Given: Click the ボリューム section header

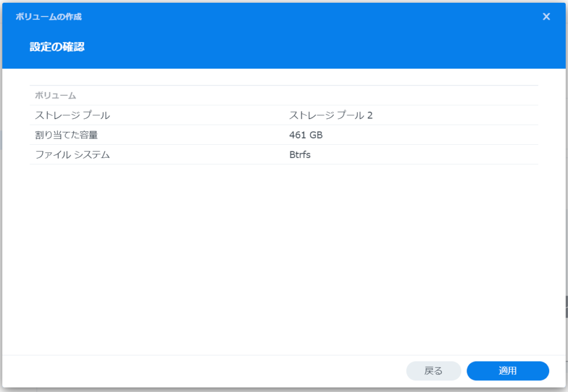Looking at the screenshot, I should coord(55,95).
